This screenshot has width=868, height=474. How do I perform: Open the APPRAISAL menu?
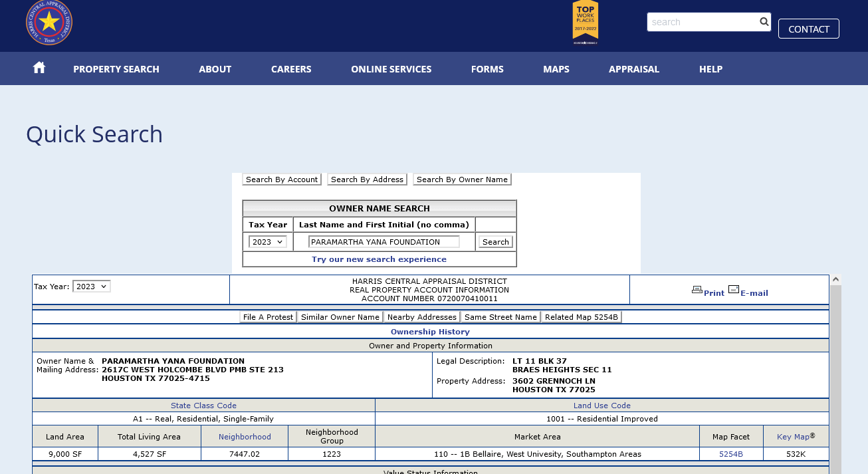(x=634, y=69)
